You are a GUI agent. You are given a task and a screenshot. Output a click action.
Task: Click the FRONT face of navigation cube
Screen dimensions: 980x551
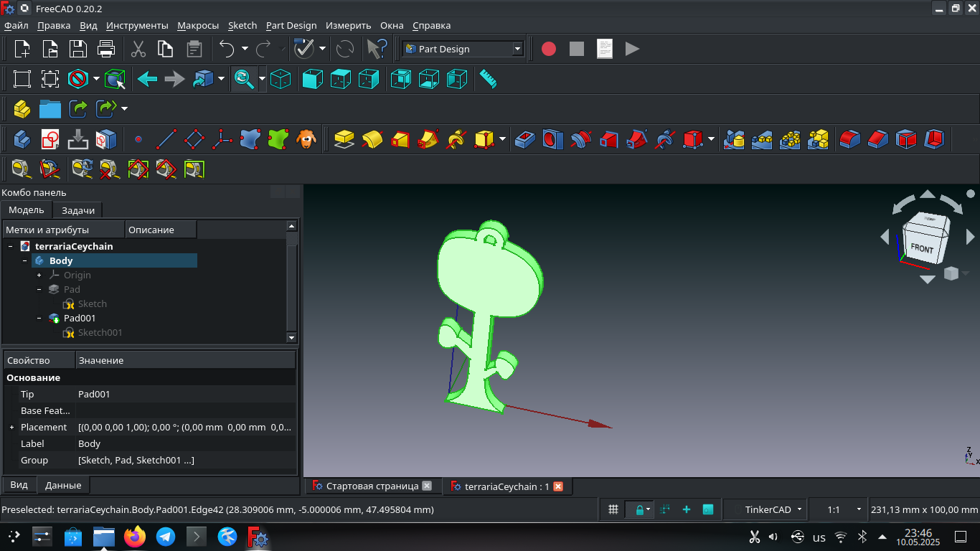[x=921, y=249]
